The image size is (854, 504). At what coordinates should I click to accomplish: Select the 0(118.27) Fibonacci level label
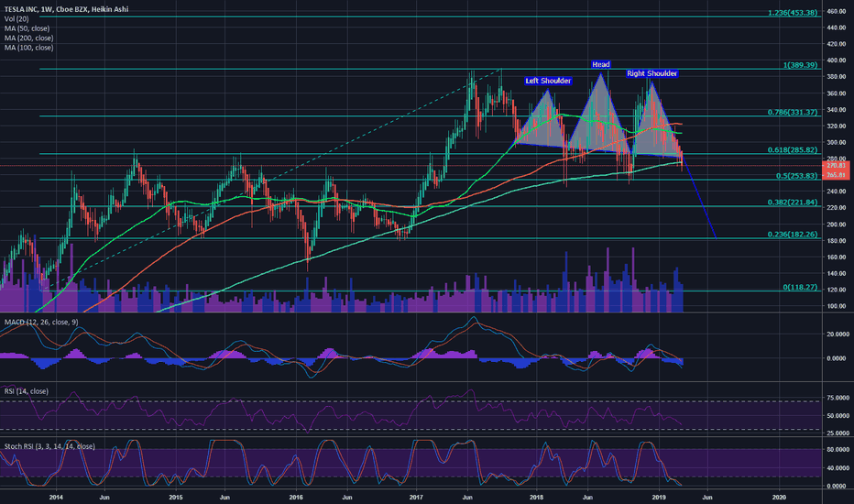(x=800, y=287)
